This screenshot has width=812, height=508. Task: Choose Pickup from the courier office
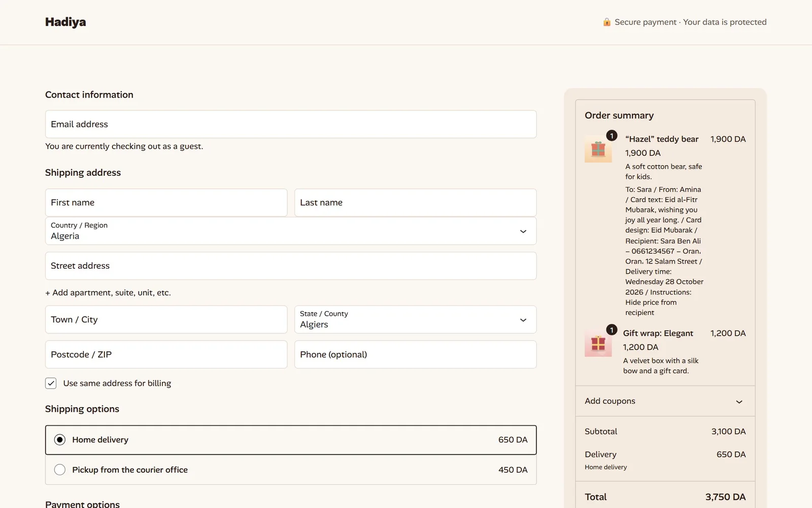291,470
